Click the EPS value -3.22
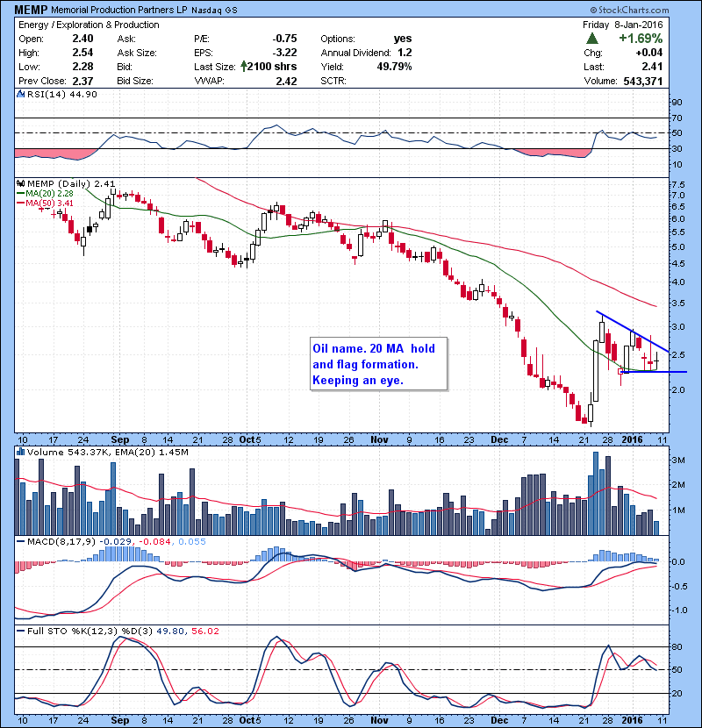 pyautogui.click(x=284, y=53)
